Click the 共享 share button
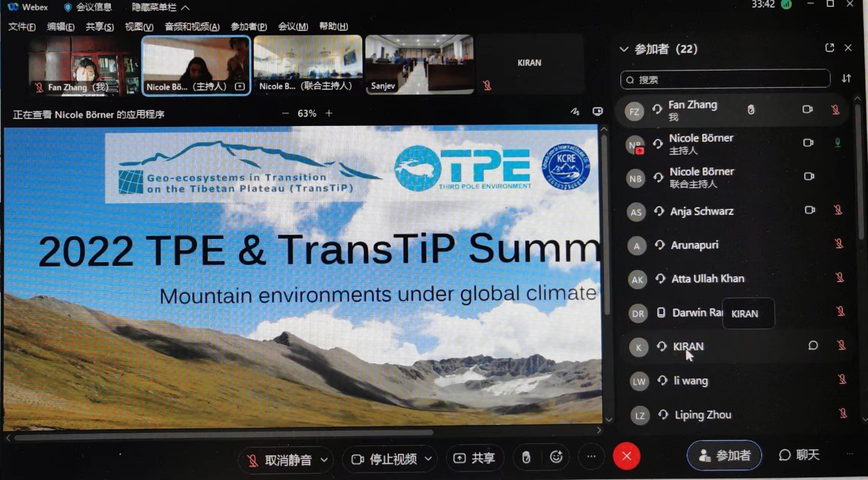Viewport: 868px width, 480px height. click(475, 458)
